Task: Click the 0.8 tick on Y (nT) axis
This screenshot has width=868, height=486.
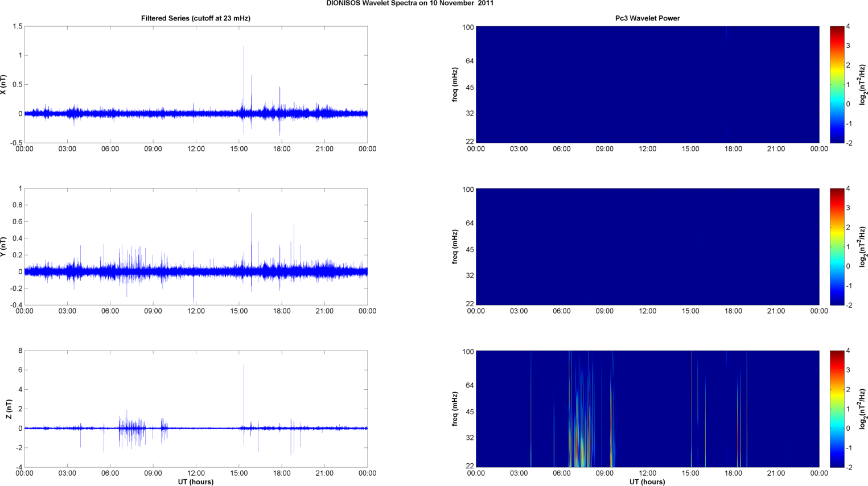Action: (17, 205)
